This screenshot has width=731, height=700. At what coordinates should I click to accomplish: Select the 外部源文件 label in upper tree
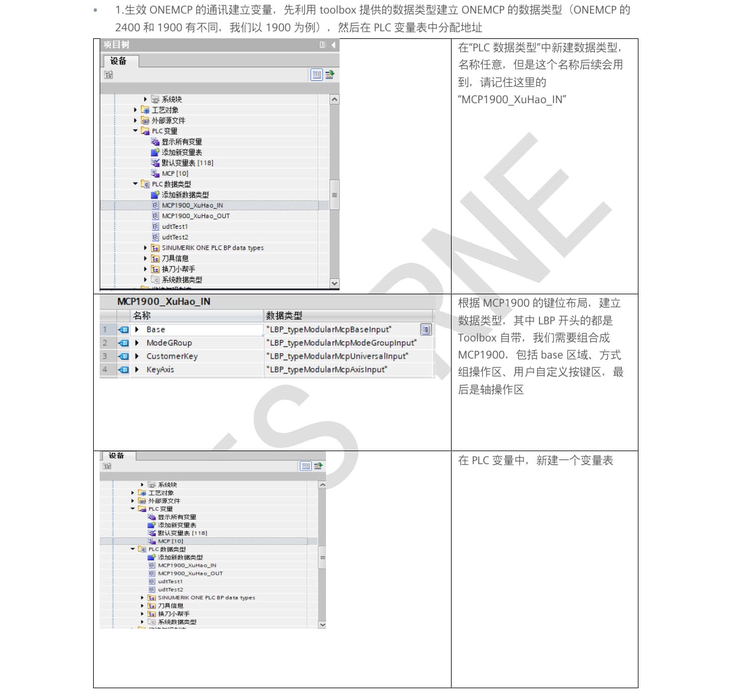click(x=169, y=120)
